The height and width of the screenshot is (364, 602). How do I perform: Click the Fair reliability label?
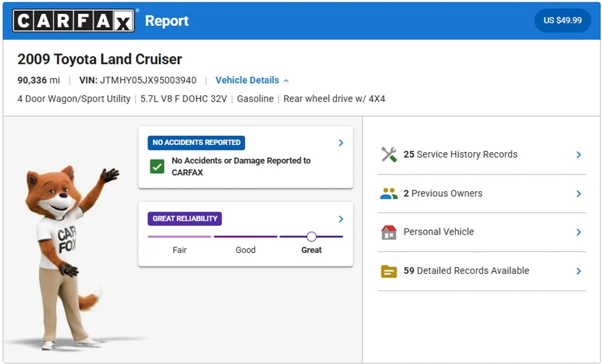[x=179, y=250]
